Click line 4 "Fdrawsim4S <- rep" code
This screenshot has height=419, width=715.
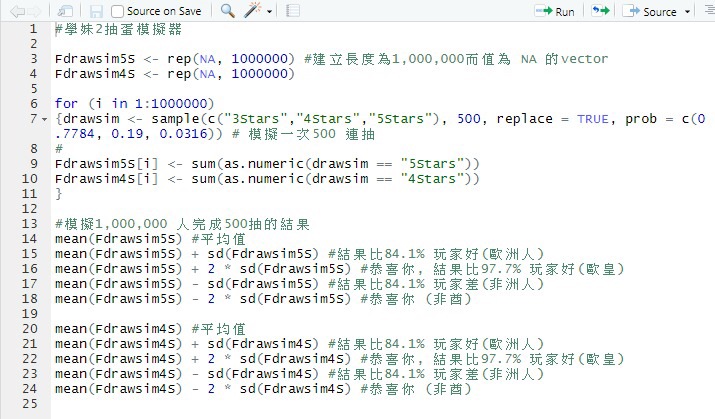click(x=123, y=74)
